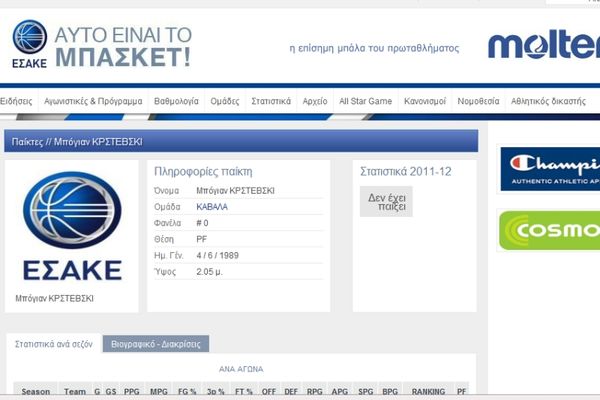Open the Cosmote sponsor banner

click(549, 230)
